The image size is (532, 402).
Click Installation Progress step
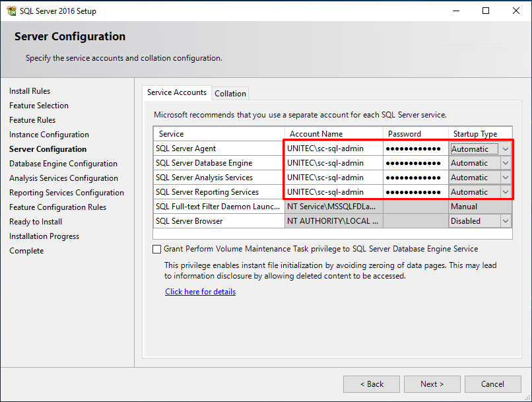[44, 236]
